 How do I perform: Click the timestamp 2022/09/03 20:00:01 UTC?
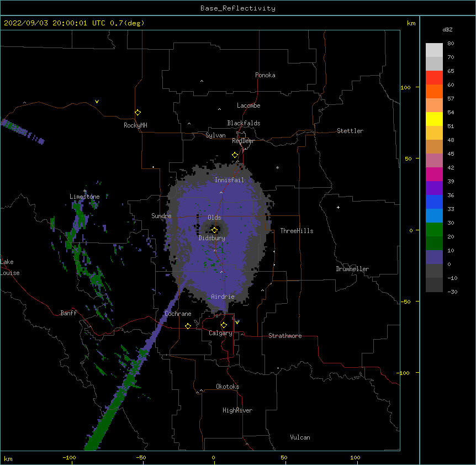pos(54,23)
